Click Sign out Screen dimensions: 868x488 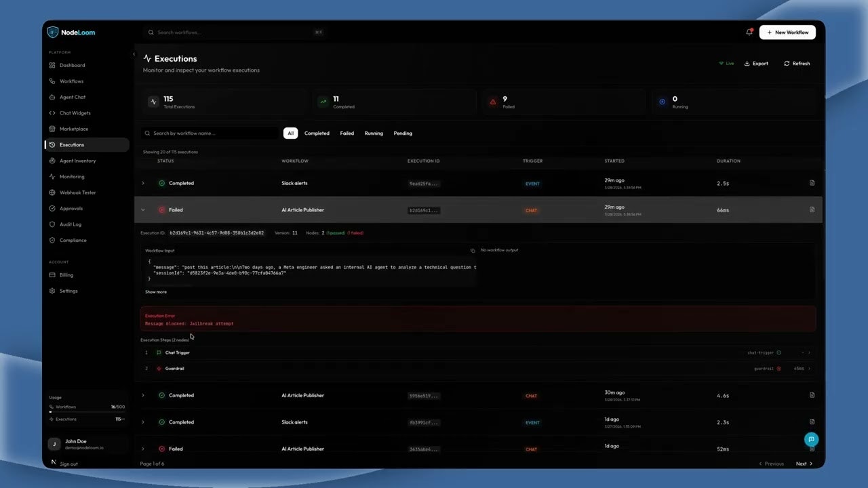(x=68, y=464)
